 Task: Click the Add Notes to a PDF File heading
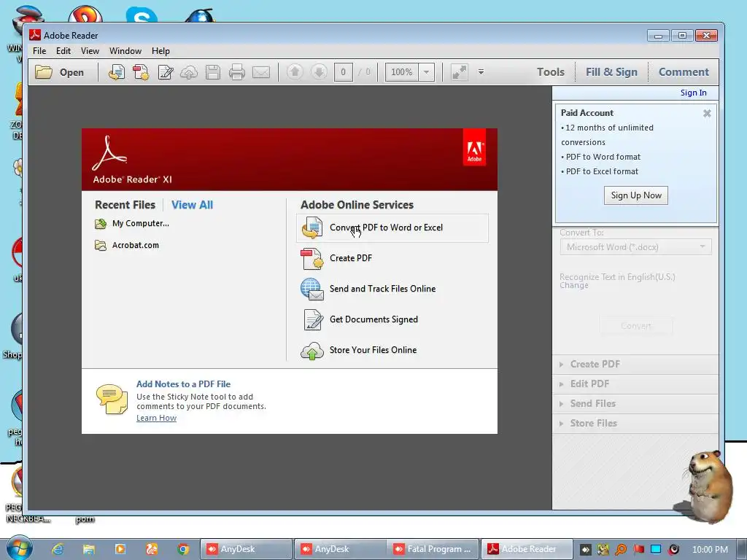(x=183, y=384)
